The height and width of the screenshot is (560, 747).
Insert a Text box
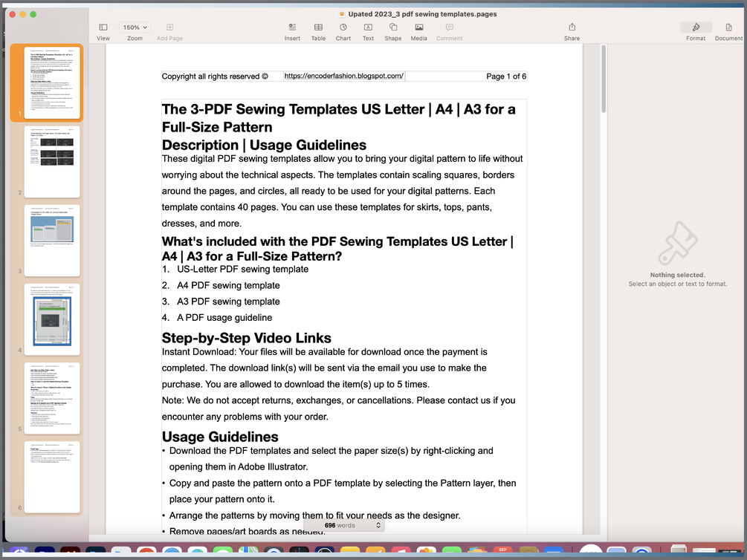(x=368, y=32)
